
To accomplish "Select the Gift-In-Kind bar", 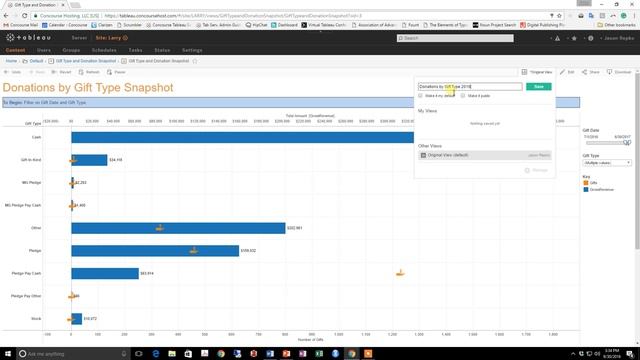I will click(x=89, y=160).
